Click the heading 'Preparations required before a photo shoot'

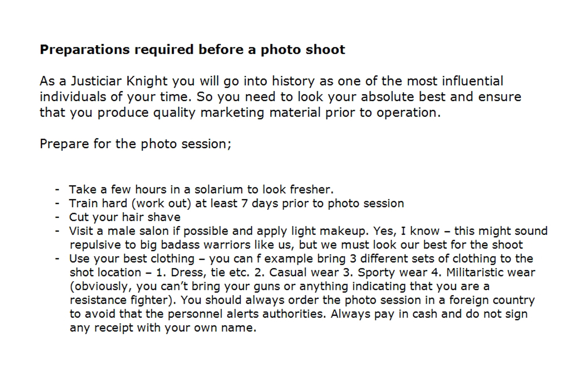[192, 50]
